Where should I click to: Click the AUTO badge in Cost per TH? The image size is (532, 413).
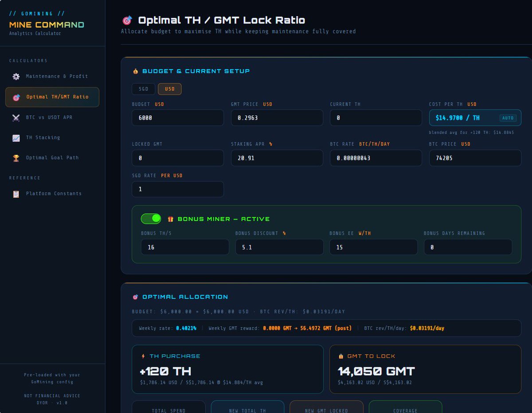click(x=508, y=118)
